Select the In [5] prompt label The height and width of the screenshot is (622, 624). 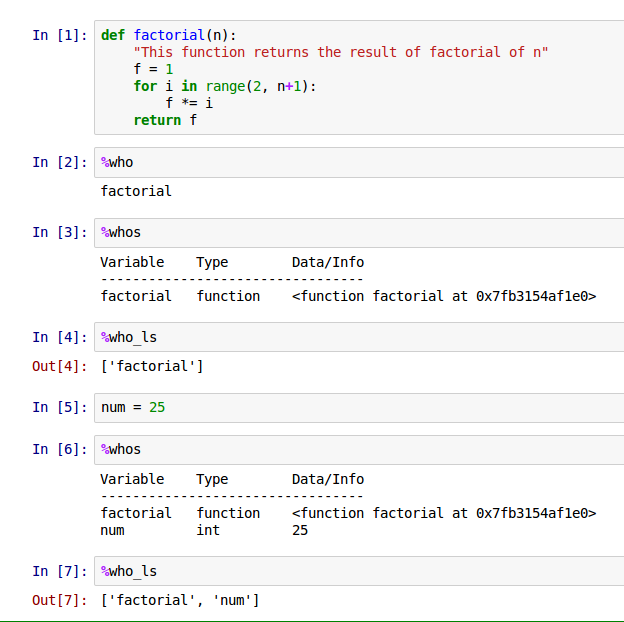coord(60,407)
